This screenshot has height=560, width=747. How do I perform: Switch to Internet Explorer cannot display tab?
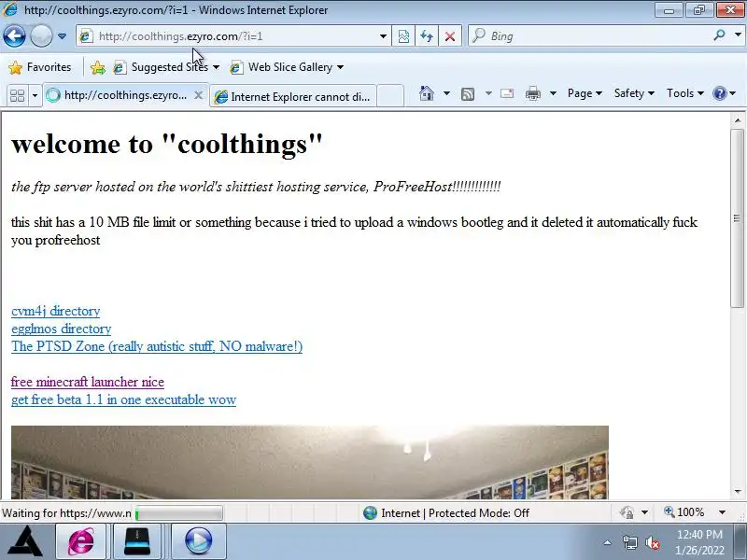pos(293,97)
